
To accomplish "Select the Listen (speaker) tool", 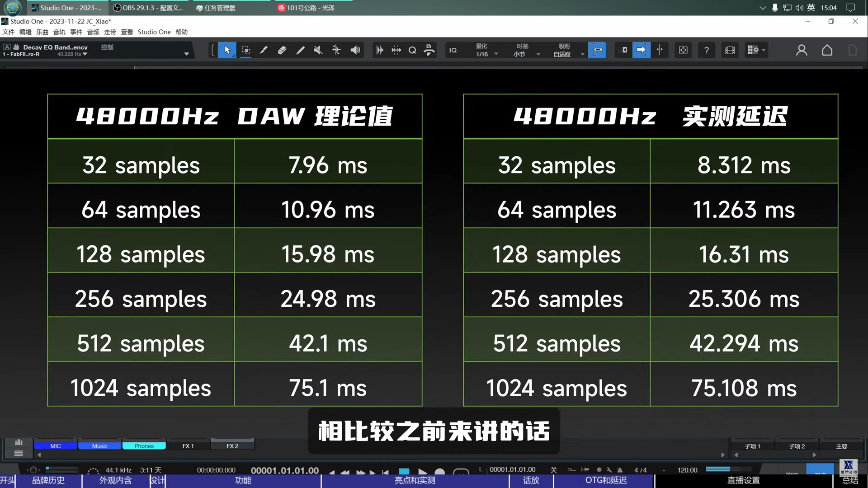I will [x=355, y=50].
